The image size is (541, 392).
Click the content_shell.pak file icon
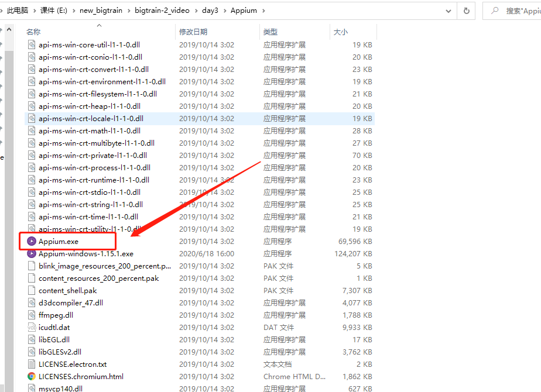click(32, 291)
